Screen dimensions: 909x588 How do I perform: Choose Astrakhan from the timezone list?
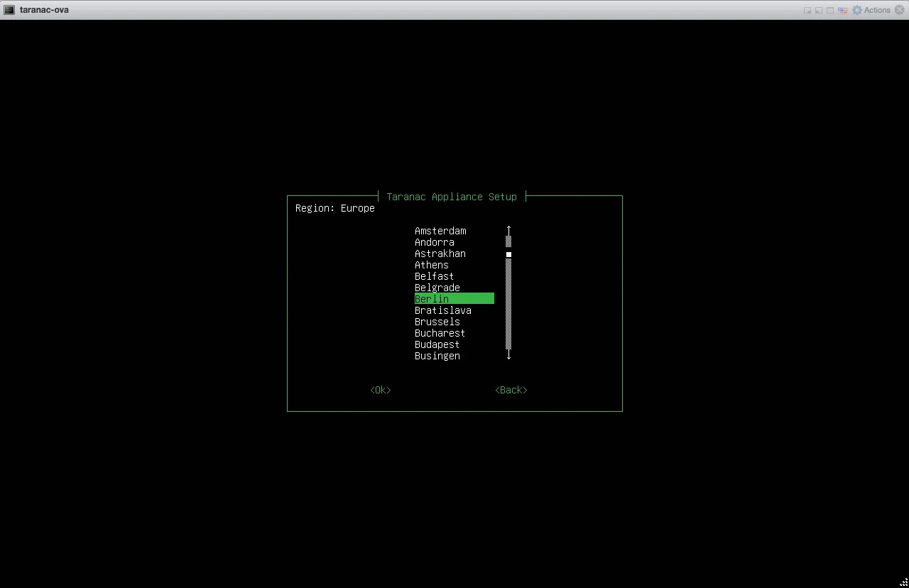(x=440, y=254)
